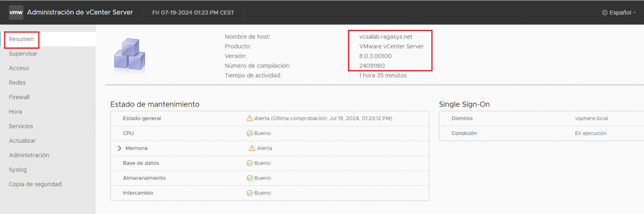
Task: Click product value VMware vCenter Server
Action: tap(392, 46)
